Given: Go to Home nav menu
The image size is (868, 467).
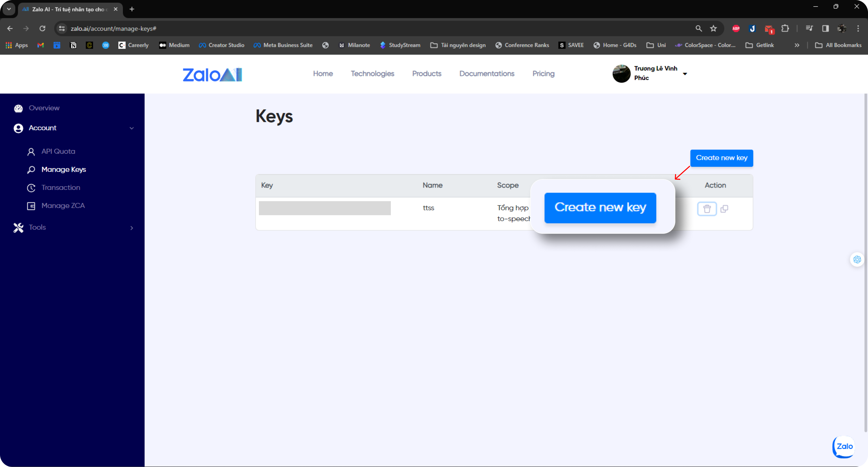Looking at the screenshot, I should [323, 73].
